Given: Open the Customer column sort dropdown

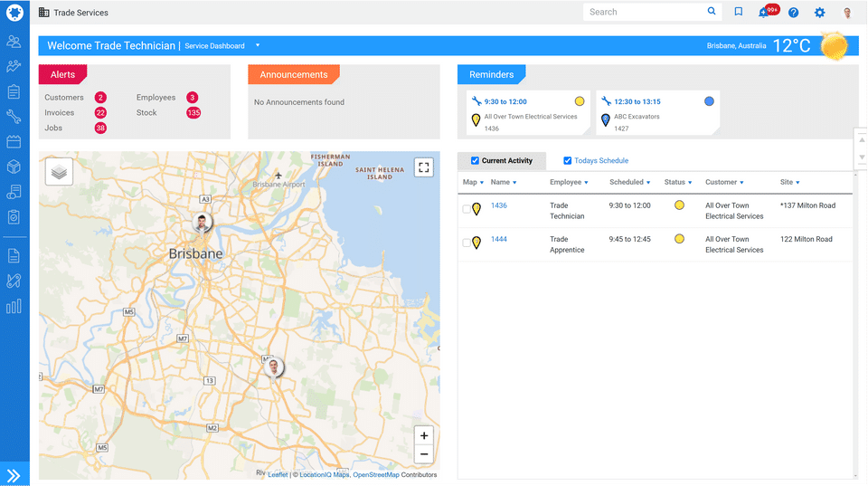Looking at the screenshot, I should point(741,183).
